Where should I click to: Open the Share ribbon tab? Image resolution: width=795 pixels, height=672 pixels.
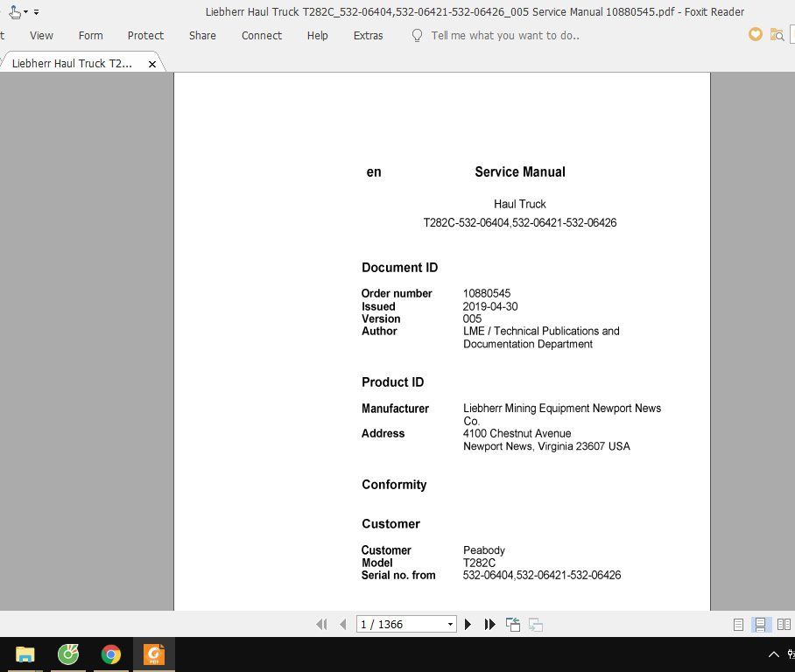(202, 36)
